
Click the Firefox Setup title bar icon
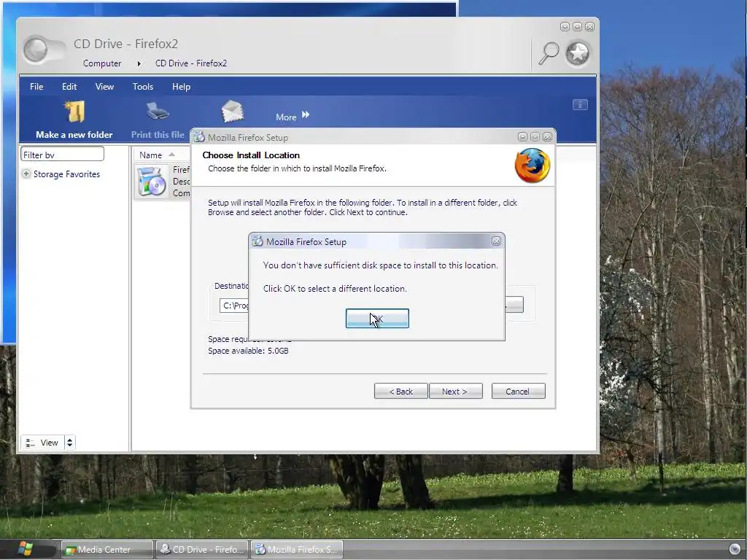[199, 137]
